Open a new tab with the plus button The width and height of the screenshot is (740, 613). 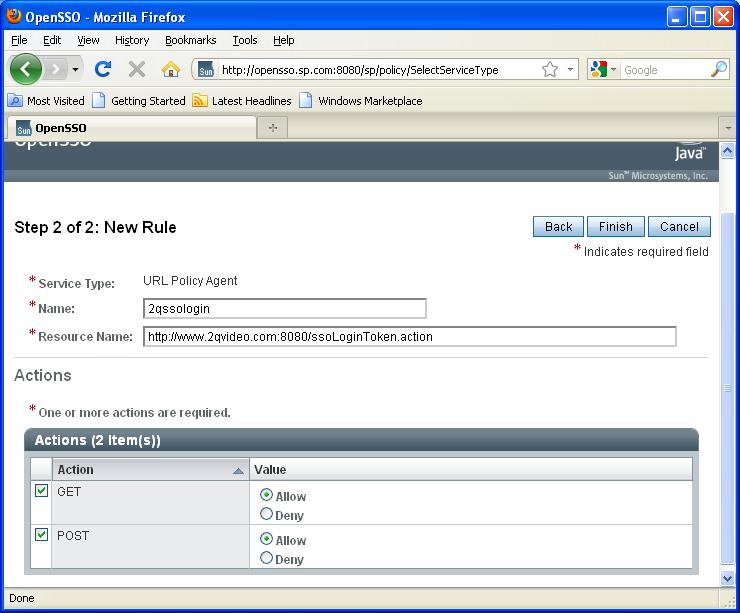click(x=273, y=128)
